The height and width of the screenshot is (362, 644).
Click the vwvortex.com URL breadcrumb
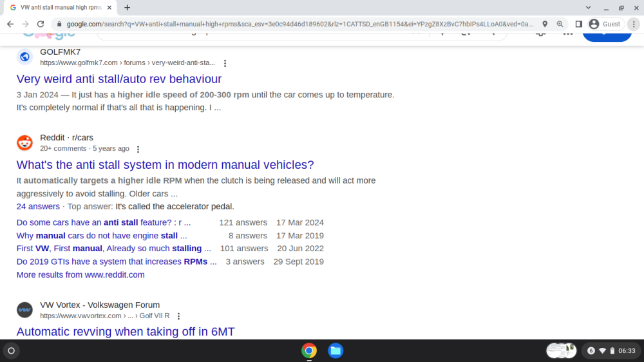point(105,316)
